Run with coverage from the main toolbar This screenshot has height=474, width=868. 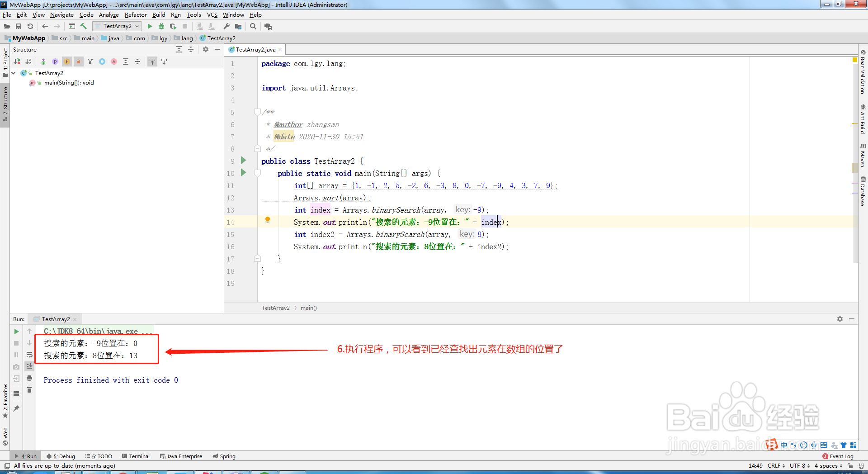[x=173, y=26]
